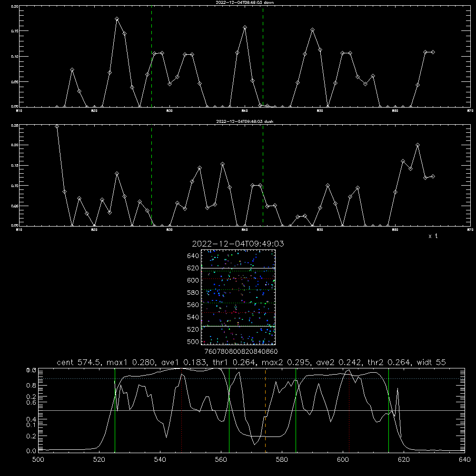Click the highest diamond peak near 823 in top plot
Viewport: 476px width, 476px height.
[x=117, y=19]
